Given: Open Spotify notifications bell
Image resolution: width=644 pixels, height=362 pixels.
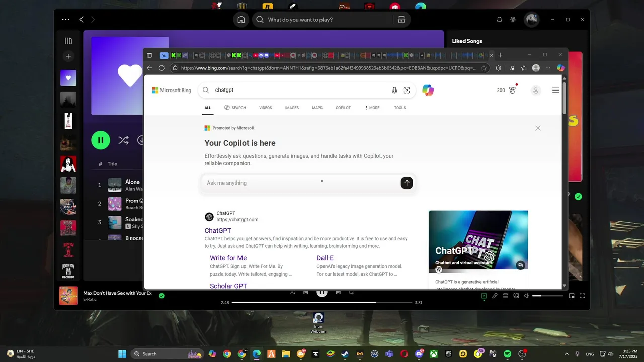Looking at the screenshot, I should [499, 20].
